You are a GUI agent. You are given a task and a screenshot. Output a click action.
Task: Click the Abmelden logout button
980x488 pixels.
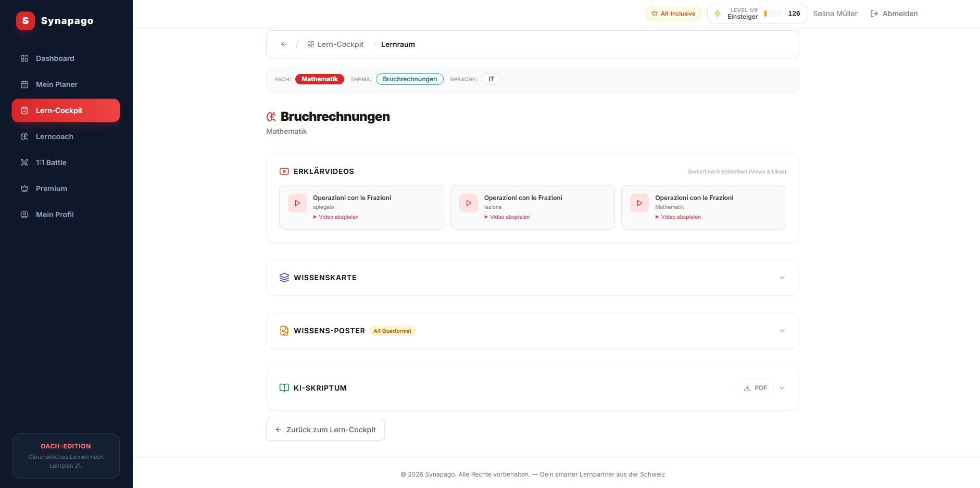894,14
